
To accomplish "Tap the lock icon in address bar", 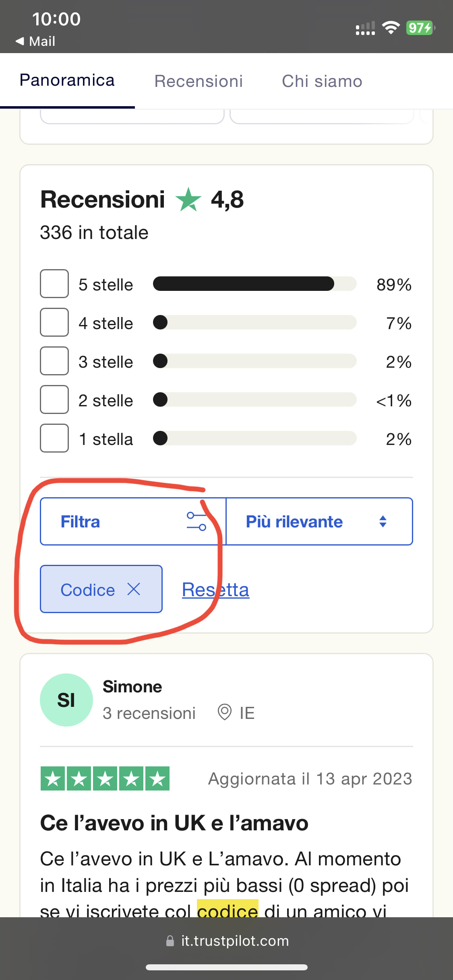I will [x=170, y=941].
